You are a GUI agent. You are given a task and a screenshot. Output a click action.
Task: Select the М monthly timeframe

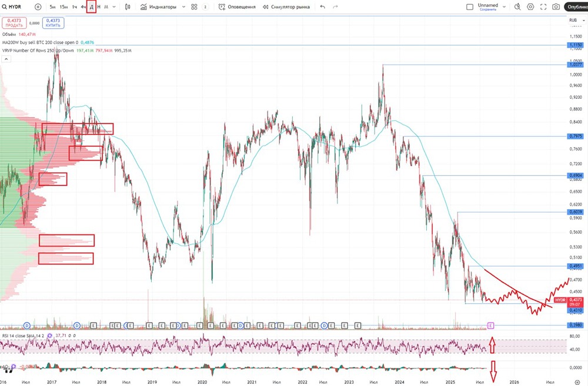[106, 6]
